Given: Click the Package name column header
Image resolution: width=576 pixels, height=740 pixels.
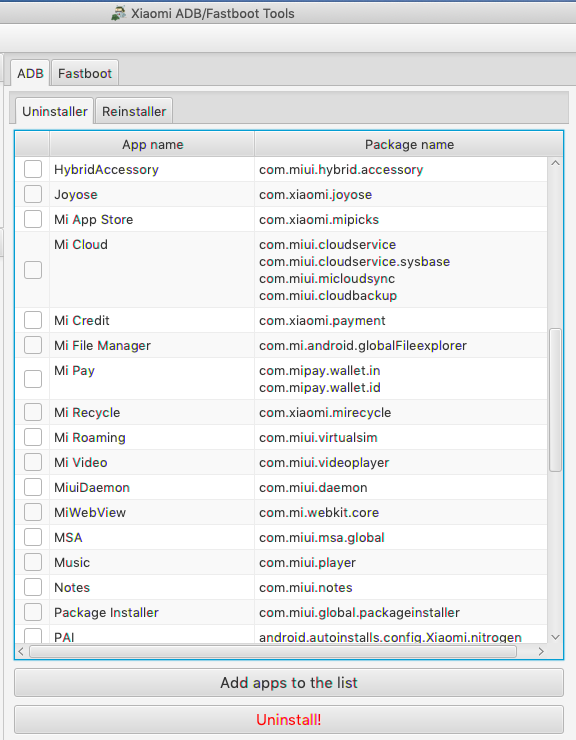Looking at the screenshot, I should point(409,144).
